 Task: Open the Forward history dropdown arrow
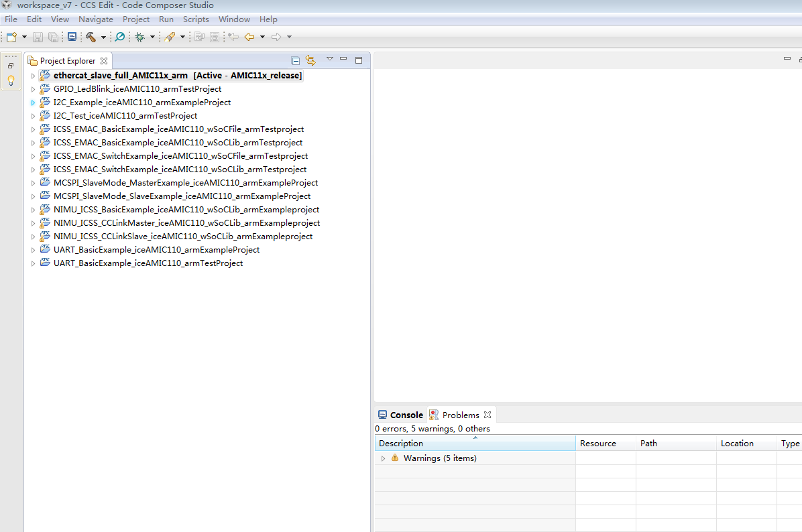coord(289,37)
